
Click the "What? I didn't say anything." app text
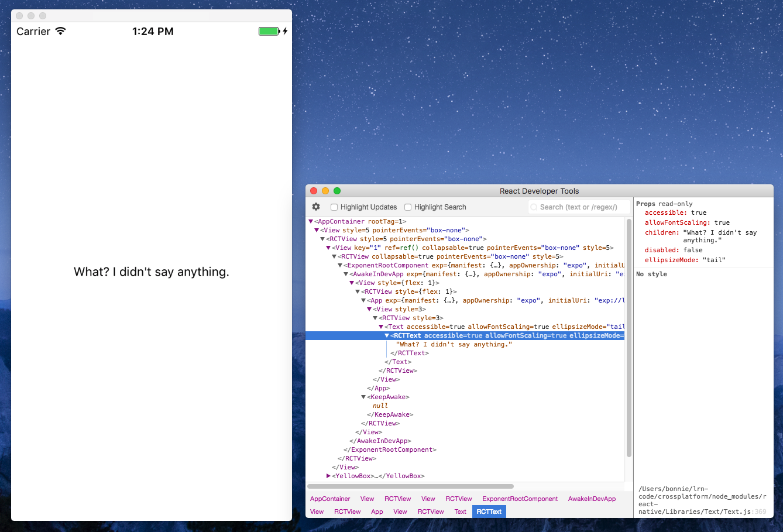(152, 272)
